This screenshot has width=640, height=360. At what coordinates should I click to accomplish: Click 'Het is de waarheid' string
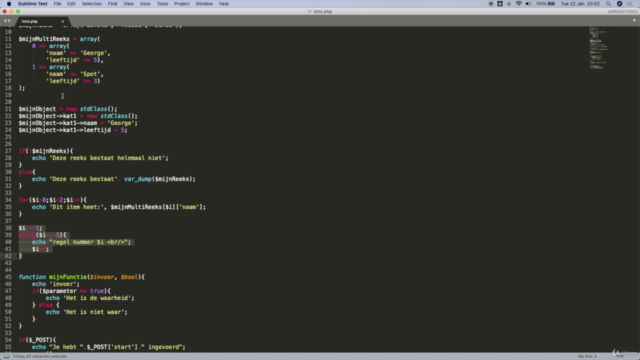[97, 298]
